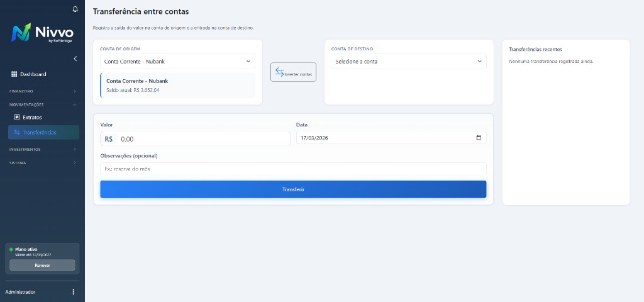The image size is (644, 302).
Task: Click the Administrador user name
Action: pyautogui.click(x=20, y=292)
